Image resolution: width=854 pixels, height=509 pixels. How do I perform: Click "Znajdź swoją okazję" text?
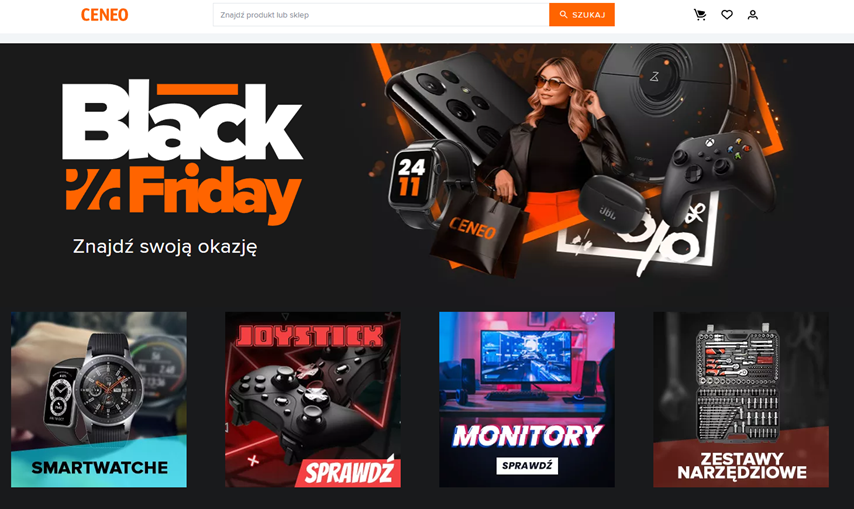click(165, 247)
